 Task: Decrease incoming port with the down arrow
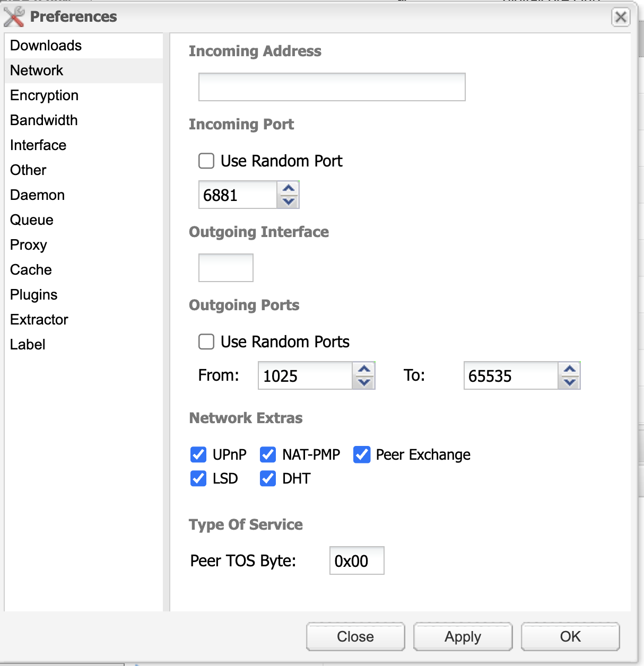pyautogui.click(x=289, y=201)
